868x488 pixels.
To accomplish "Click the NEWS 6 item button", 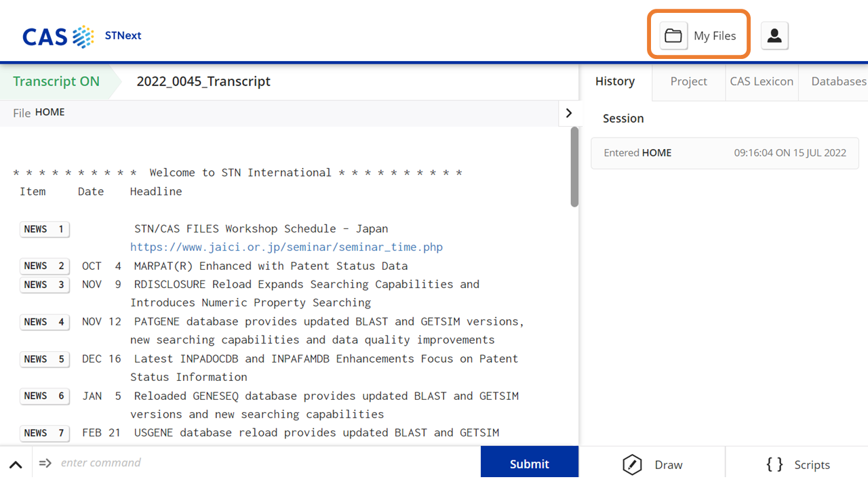I will pyautogui.click(x=45, y=396).
